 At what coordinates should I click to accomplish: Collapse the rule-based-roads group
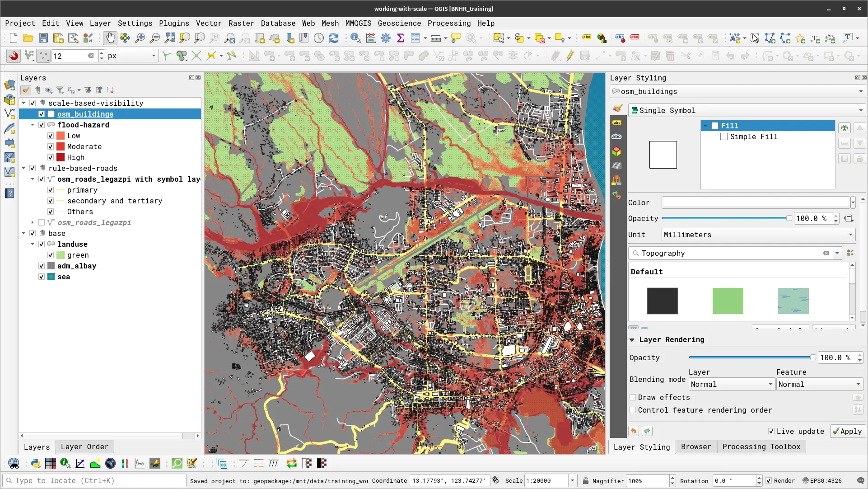point(23,168)
